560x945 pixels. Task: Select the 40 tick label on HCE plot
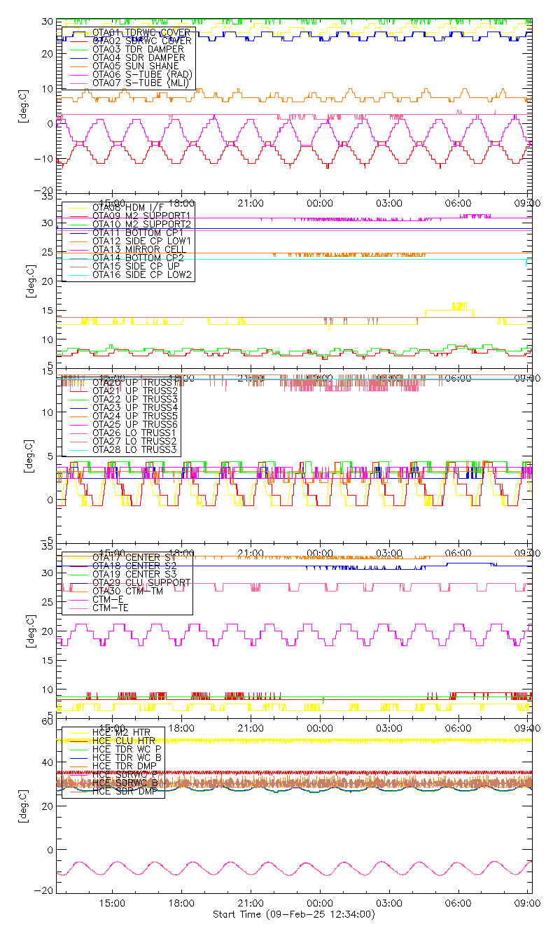point(48,762)
